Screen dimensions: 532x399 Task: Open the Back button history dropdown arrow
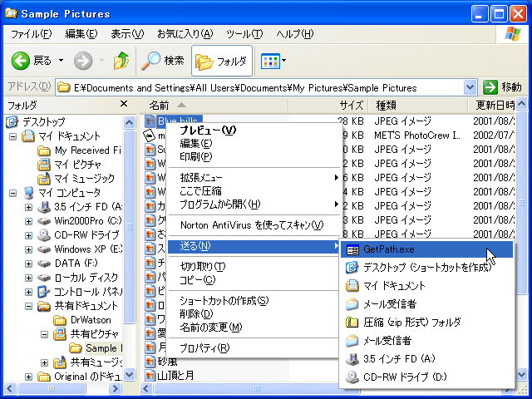point(61,61)
